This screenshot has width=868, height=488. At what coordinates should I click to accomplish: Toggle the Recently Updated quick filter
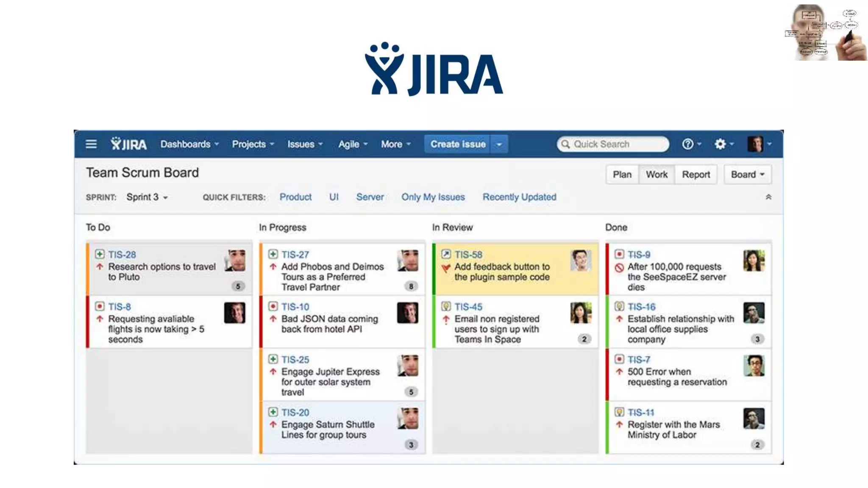(519, 197)
